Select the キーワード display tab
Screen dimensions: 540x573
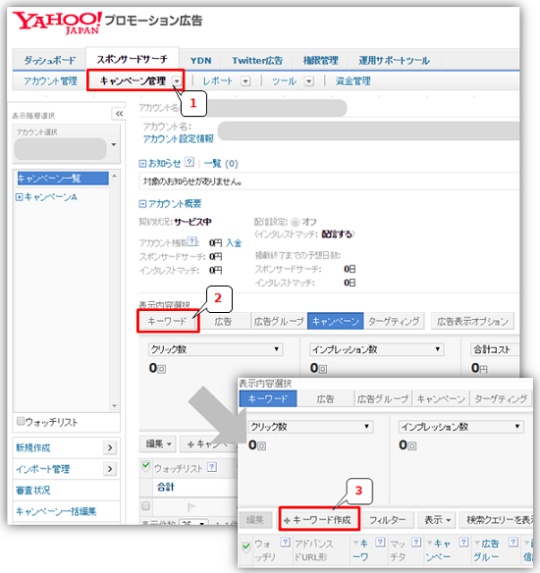coord(167,322)
